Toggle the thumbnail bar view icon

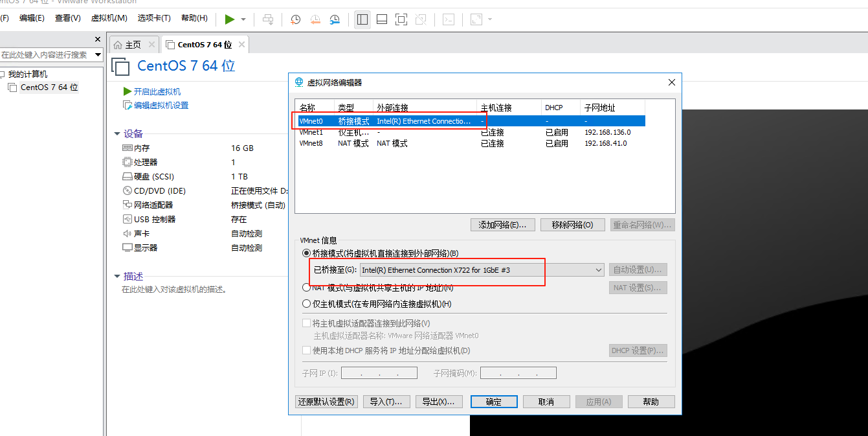(x=382, y=19)
